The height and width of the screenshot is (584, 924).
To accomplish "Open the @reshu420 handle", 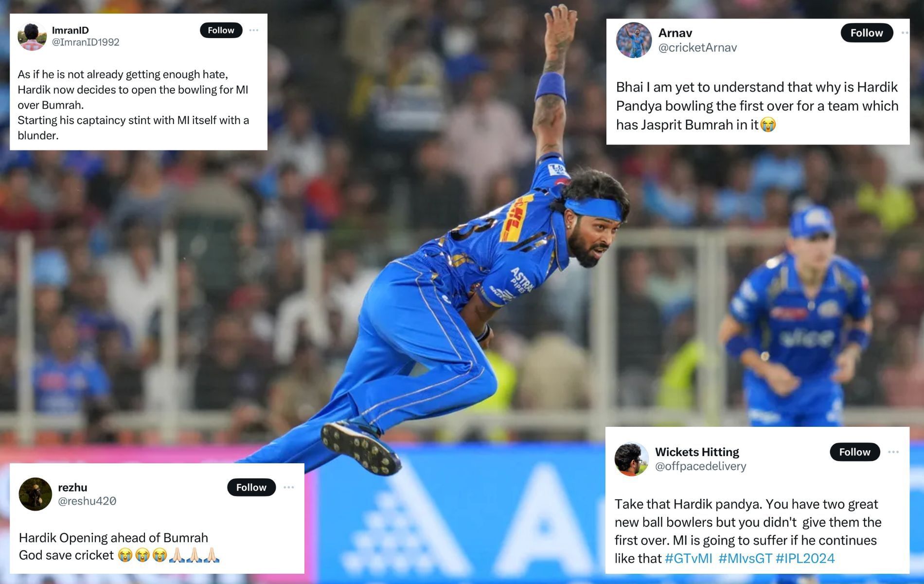I will click(87, 501).
